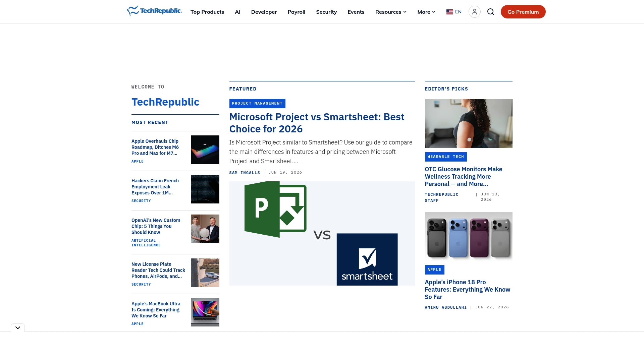Screen dimensions: 644x362
Task: Click the EN language label
Action: click(458, 12)
